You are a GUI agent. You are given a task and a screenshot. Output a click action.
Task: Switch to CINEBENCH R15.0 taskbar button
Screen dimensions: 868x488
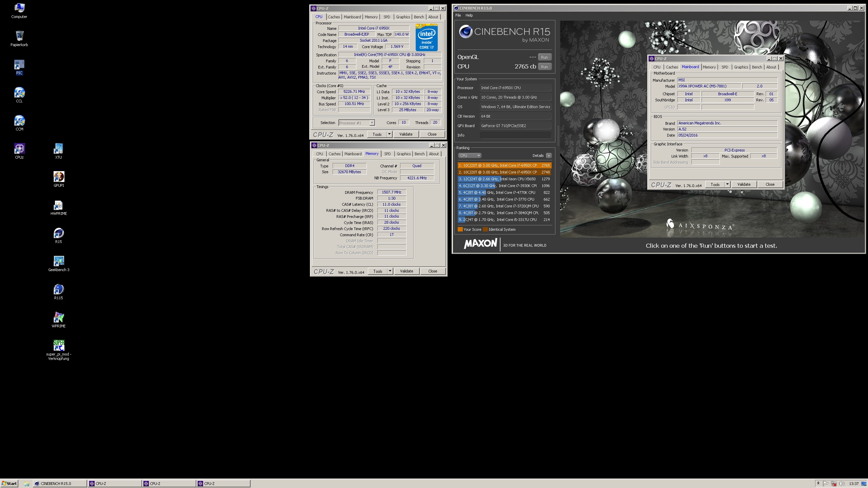click(60, 484)
